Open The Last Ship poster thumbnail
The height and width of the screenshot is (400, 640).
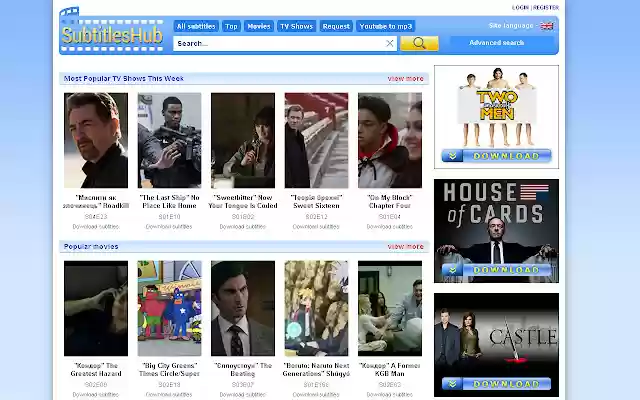[169, 140]
